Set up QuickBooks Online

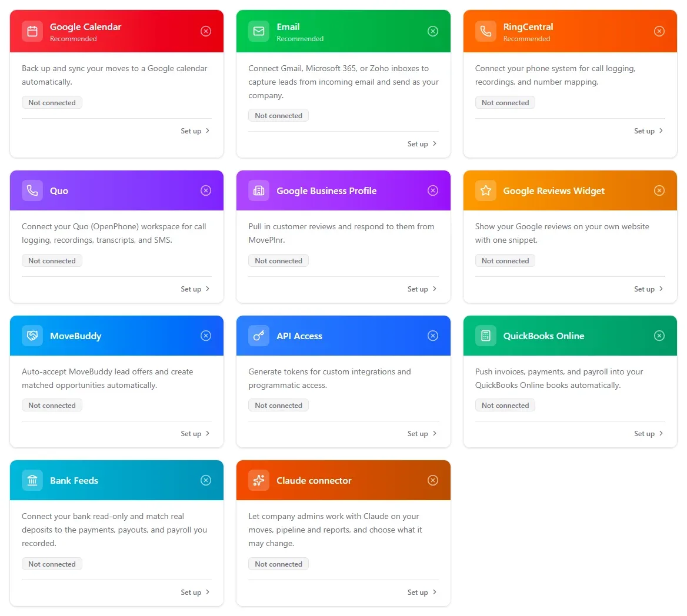649,434
